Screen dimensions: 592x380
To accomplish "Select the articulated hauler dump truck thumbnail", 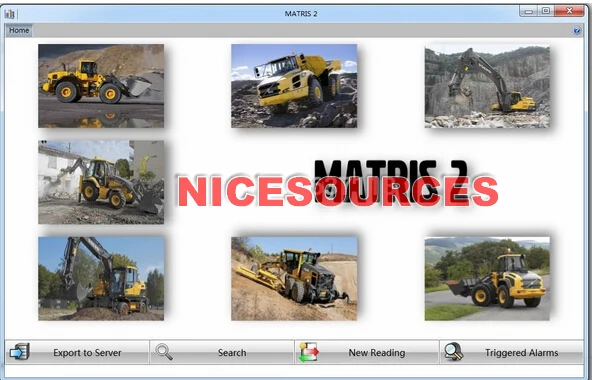I will 294,86.
